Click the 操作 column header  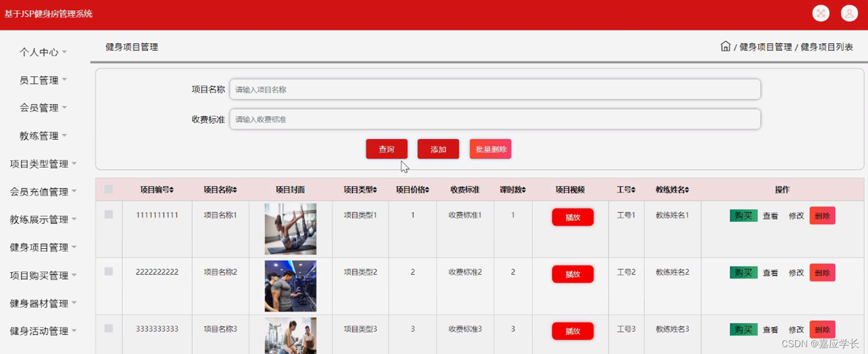coord(782,190)
